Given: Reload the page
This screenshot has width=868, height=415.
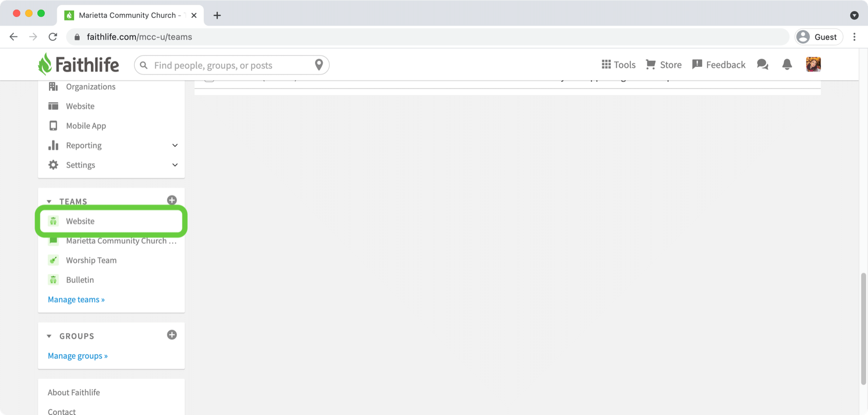Looking at the screenshot, I should pyautogui.click(x=53, y=37).
